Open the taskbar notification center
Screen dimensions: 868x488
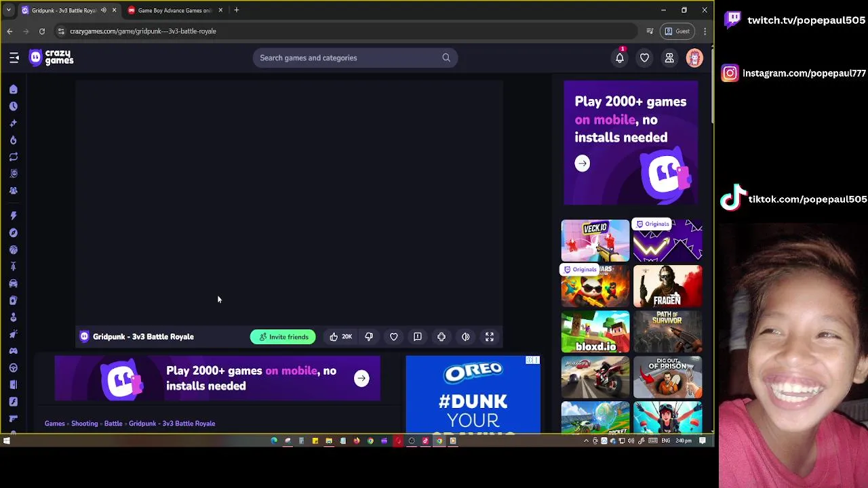[703, 441]
